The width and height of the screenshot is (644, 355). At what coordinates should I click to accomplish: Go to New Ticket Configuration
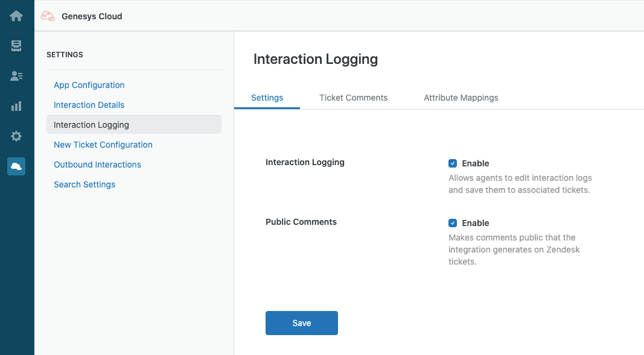pos(103,145)
